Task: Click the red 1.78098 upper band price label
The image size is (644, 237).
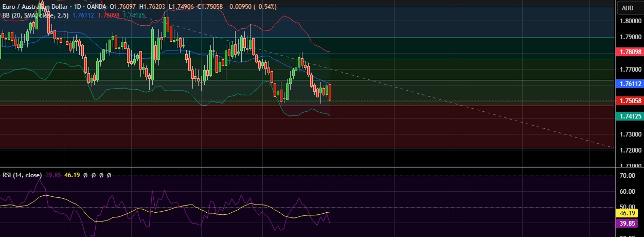Action: tap(629, 52)
